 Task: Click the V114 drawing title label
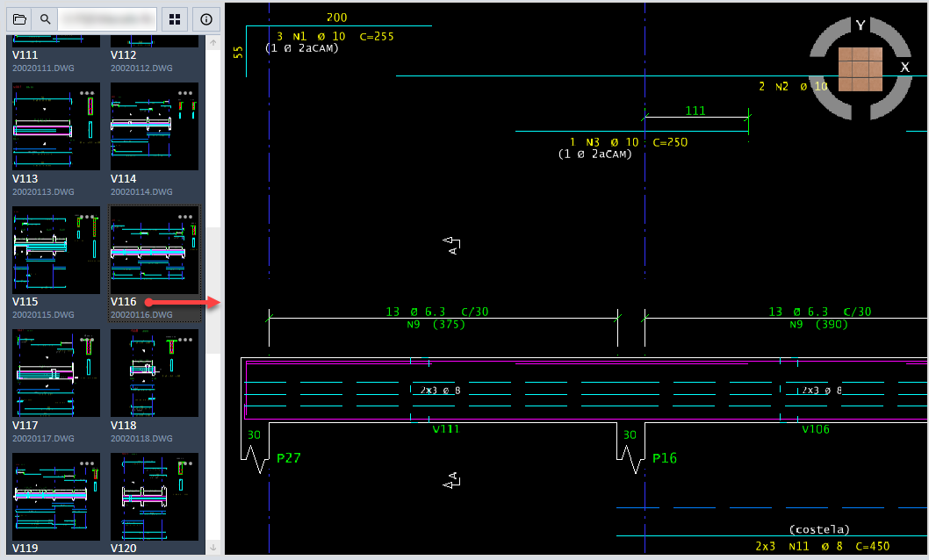123,178
